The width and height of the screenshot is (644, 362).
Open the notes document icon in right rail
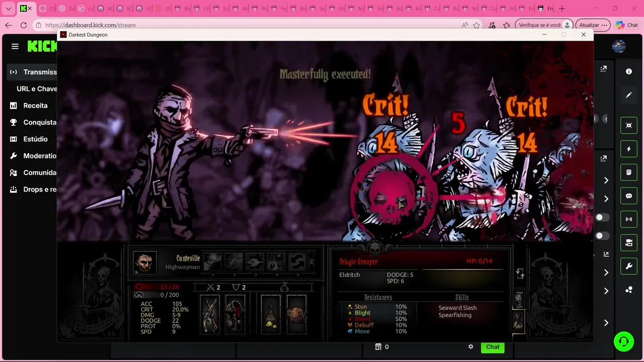click(x=629, y=172)
